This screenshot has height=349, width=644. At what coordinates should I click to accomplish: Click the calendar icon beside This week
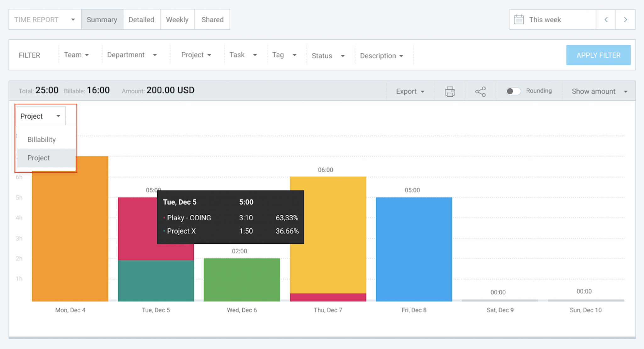tap(519, 19)
